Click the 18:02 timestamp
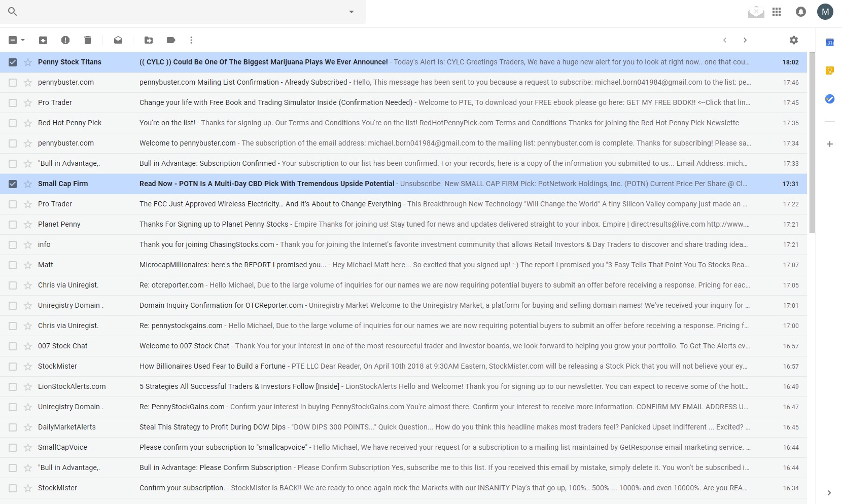This screenshot has width=842, height=504. click(790, 62)
